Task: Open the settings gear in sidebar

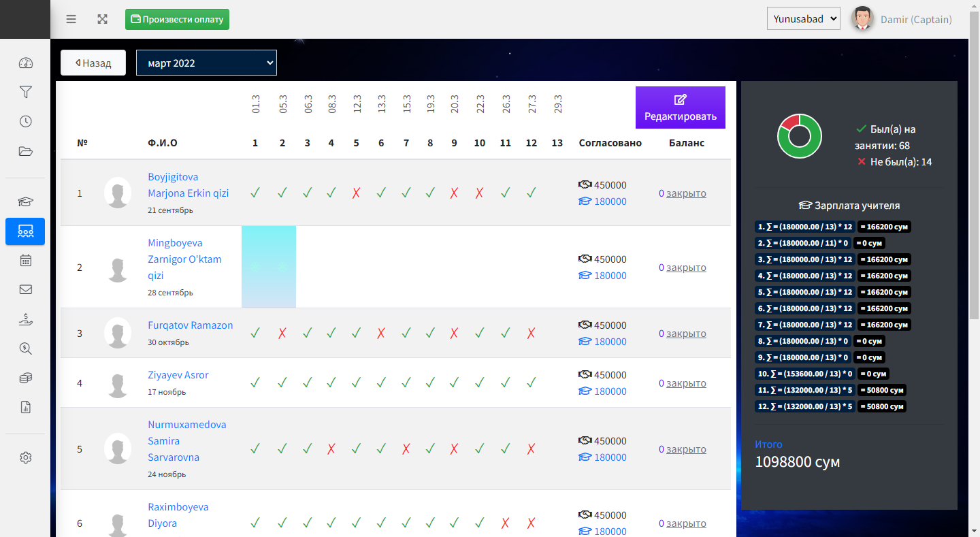Action: (25, 457)
